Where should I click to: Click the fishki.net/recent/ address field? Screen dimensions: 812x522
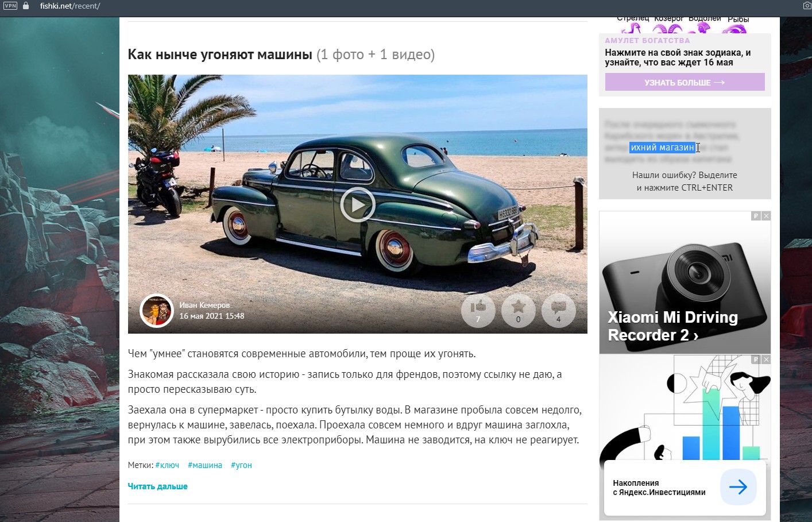click(70, 6)
